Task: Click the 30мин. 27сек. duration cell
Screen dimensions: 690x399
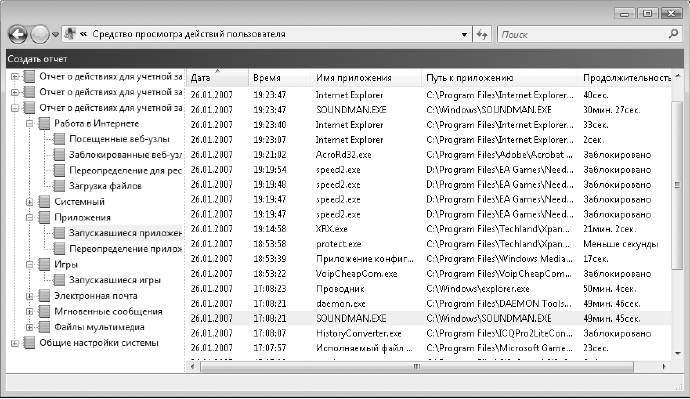Action: (x=612, y=110)
